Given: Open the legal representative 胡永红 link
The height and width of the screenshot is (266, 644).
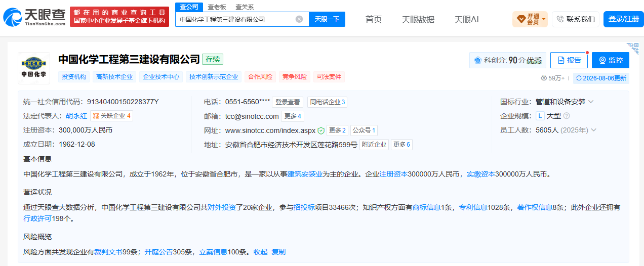Looking at the screenshot, I should coord(76,116).
